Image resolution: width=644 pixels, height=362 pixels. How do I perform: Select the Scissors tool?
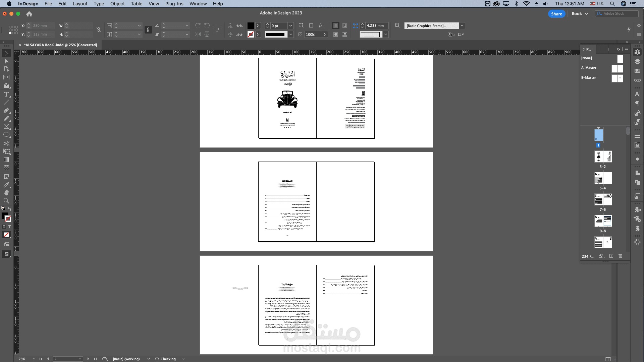point(6,143)
